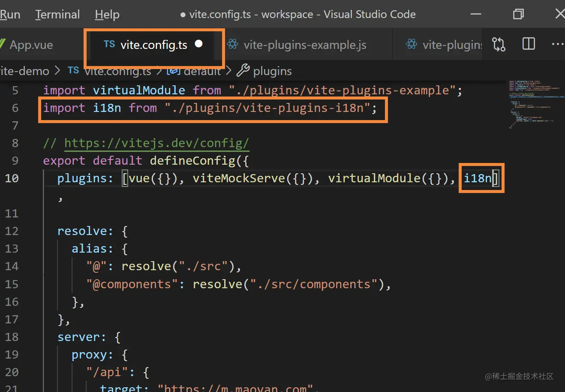Click the code minimap preview
The image size is (565, 392).
pos(536,105)
